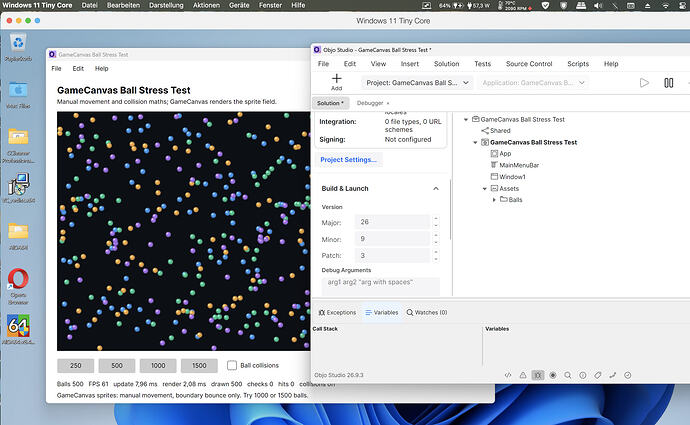Switch to the Watches (0) tab
Screen dimensions: 690x425
426,312
